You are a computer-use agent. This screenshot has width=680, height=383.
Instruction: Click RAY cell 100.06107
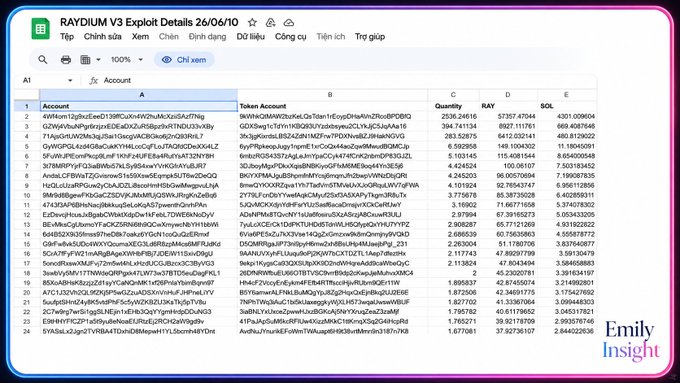508,166
